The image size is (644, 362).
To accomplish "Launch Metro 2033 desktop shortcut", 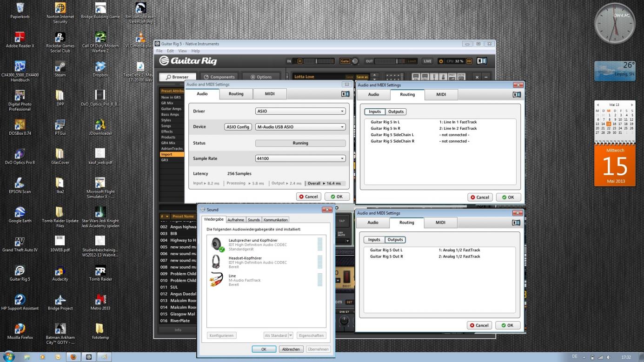I will coord(100,303).
